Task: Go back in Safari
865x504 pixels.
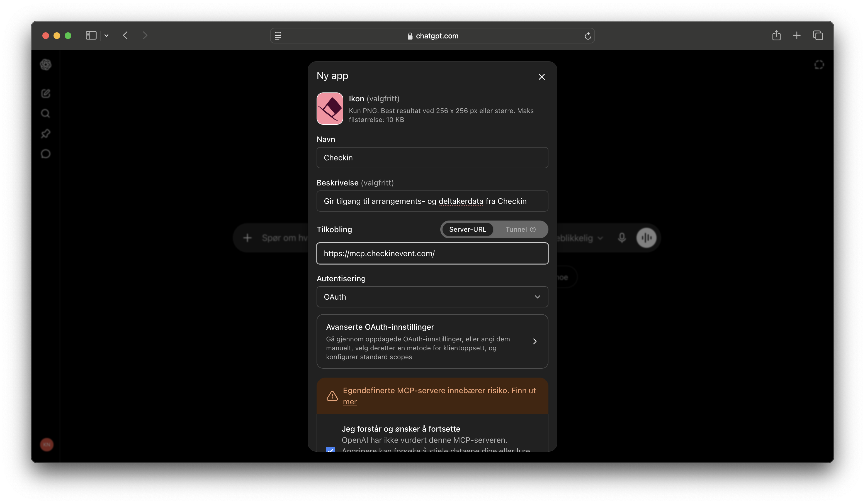Action: click(125, 35)
